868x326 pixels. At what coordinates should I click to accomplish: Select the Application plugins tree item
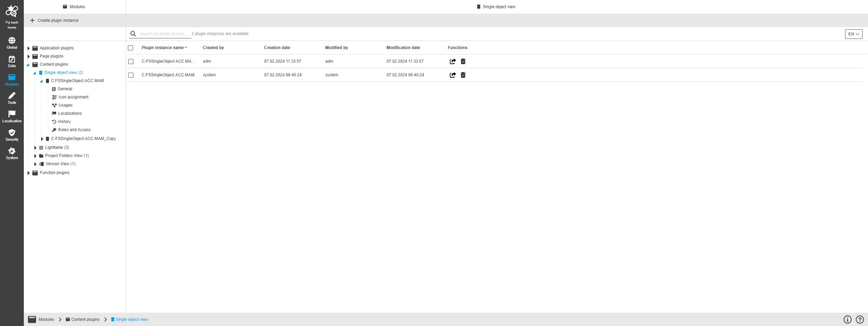(56, 48)
